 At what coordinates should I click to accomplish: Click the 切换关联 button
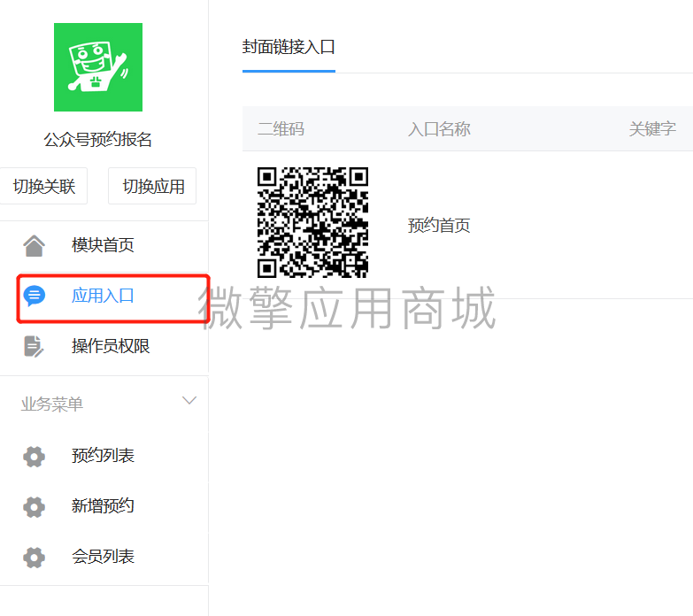[x=43, y=186]
